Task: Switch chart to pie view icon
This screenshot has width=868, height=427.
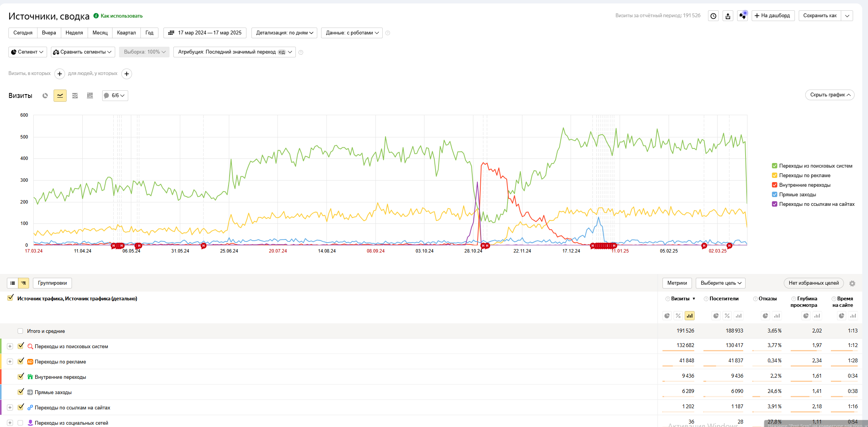Action: coord(45,96)
